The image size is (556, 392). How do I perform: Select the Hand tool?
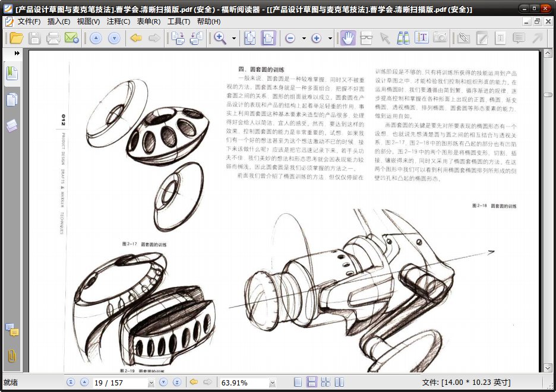click(348, 38)
